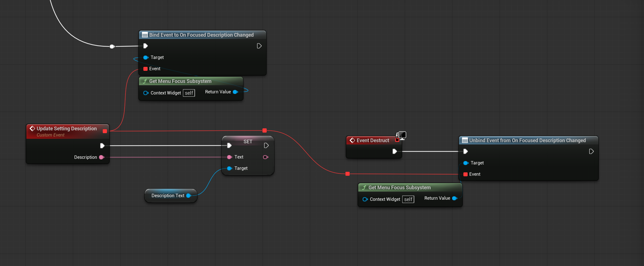Click the Event Destruct execution output pin
644x266 pixels.
tap(395, 151)
